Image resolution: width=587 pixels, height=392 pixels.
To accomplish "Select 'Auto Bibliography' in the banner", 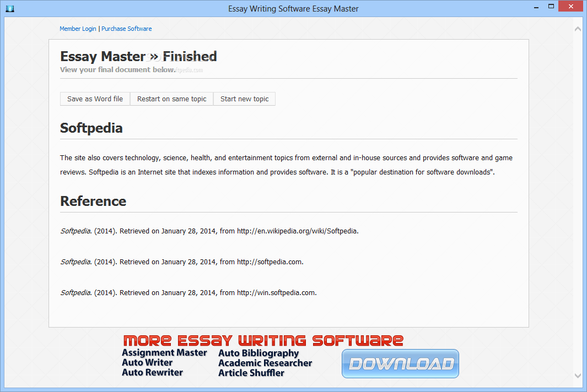I will pyautogui.click(x=259, y=352).
